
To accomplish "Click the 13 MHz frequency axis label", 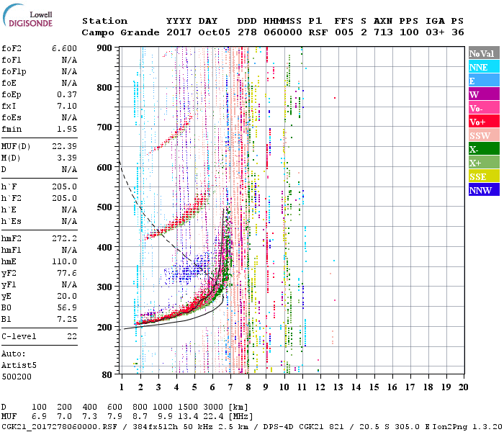I will [x=338, y=387].
